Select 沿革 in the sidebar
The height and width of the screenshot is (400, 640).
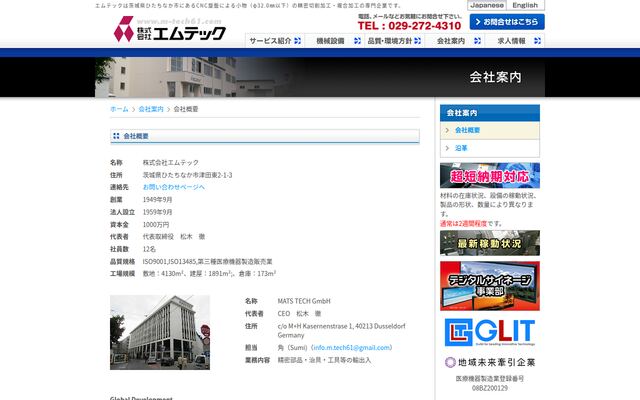490,148
